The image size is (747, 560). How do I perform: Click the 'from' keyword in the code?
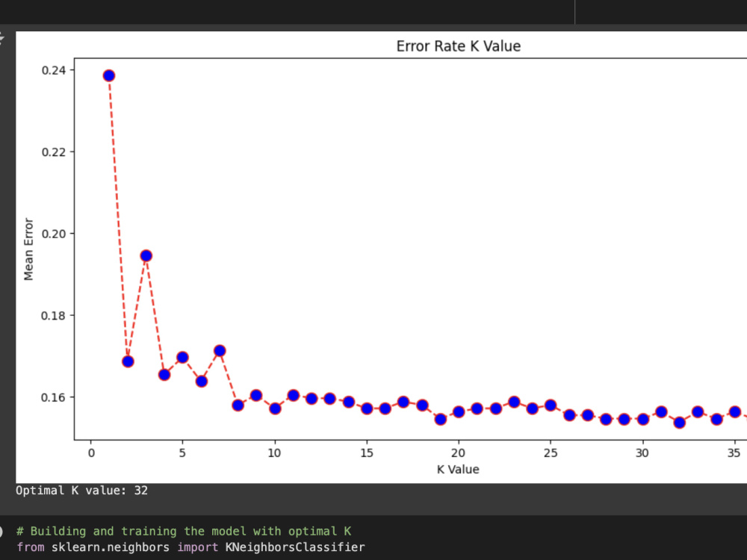tap(31, 547)
